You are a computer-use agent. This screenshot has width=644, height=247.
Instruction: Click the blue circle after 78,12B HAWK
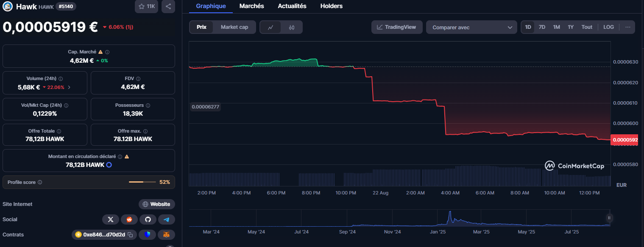(x=109, y=165)
